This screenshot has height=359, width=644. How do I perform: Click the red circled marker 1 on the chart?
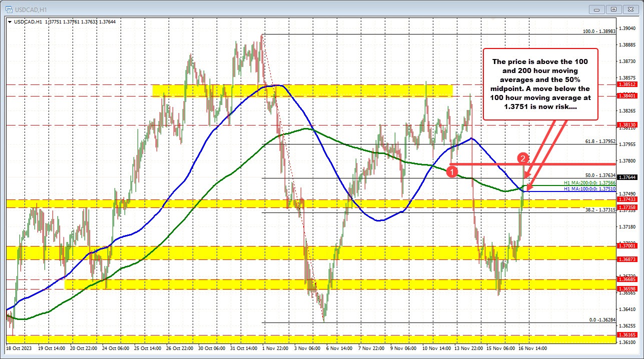coord(453,171)
